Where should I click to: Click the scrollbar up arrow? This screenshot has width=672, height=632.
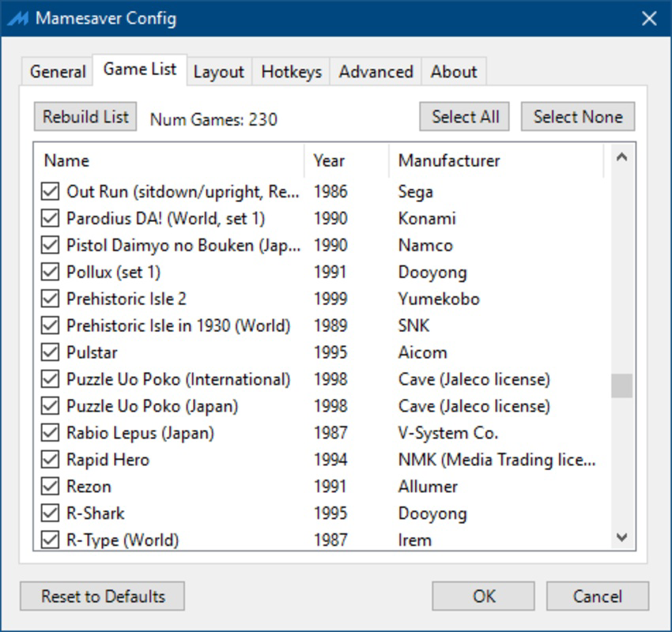[622, 157]
